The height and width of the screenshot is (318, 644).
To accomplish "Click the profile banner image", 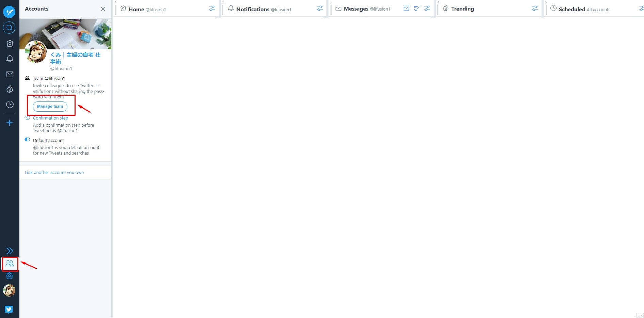I will (x=65, y=34).
